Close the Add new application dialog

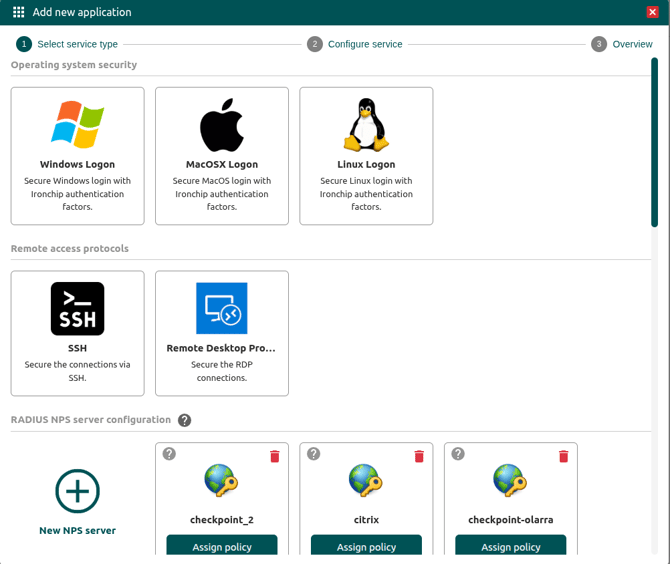click(x=653, y=12)
